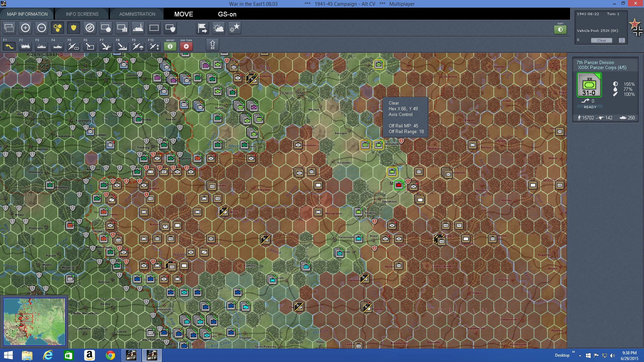Open the INFO SCREENS tab

click(82, 14)
